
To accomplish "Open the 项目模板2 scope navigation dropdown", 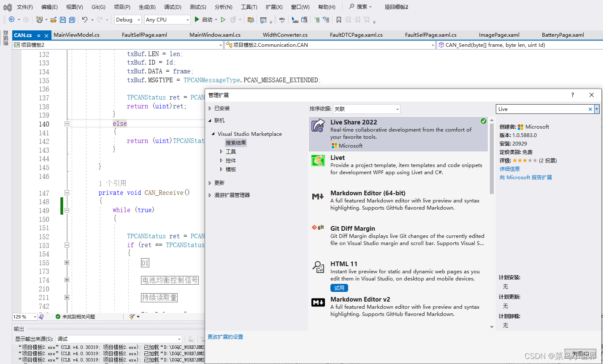I will 118,45.
